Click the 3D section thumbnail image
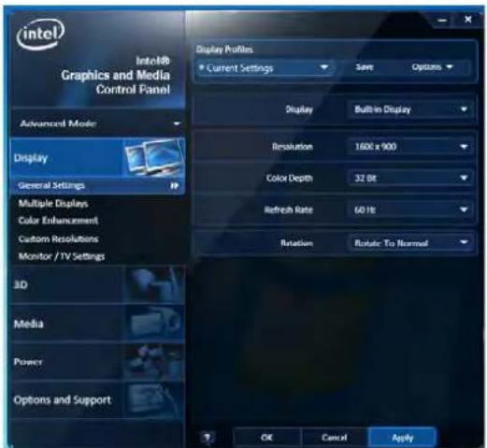Viewport: 487px width, 448px height. pos(154,284)
